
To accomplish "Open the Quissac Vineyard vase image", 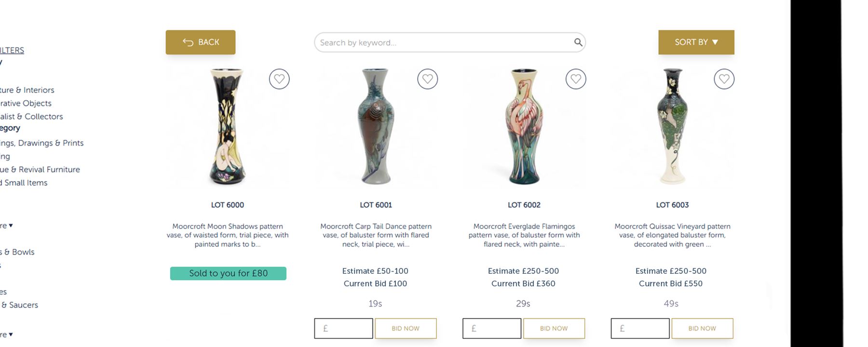I will point(672,126).
